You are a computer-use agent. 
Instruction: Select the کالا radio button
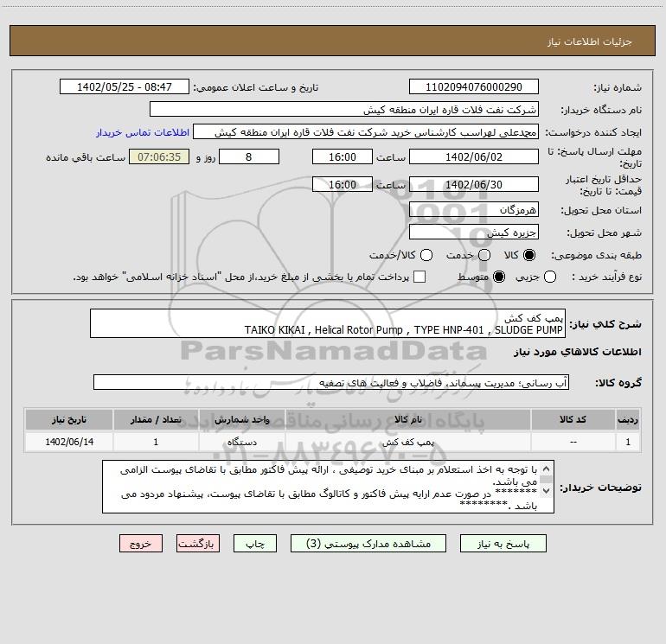[x=529, y=255]
